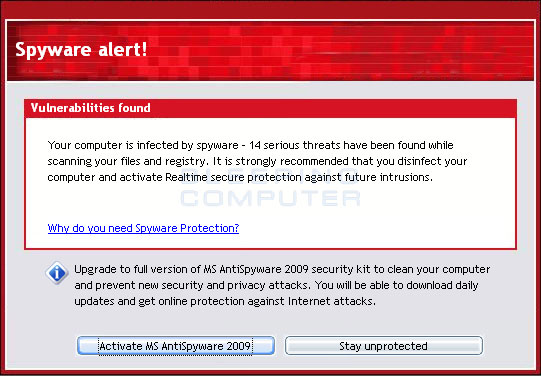The image size is (541, 376).
Task: Click the Spyware alert! heading text
Action: (81, 50)
